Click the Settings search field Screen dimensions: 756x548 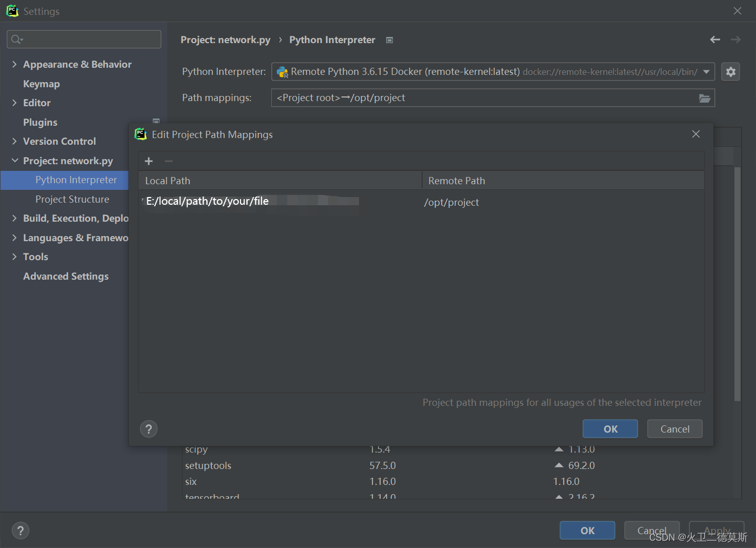[x=84, y=39]
